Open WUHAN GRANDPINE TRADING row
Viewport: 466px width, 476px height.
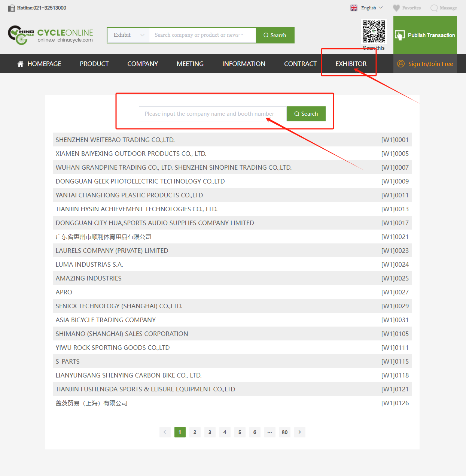coord(232,167)
